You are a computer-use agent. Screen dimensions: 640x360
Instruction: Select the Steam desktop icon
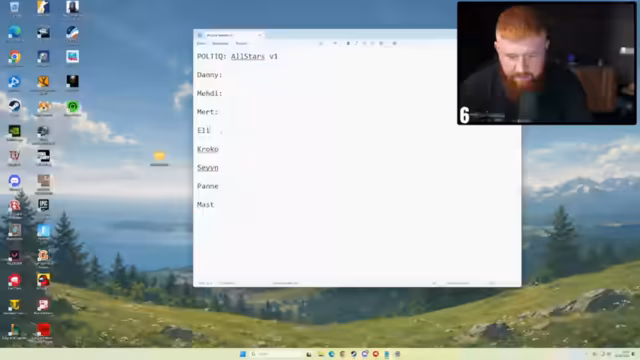[x=15, y=107]
